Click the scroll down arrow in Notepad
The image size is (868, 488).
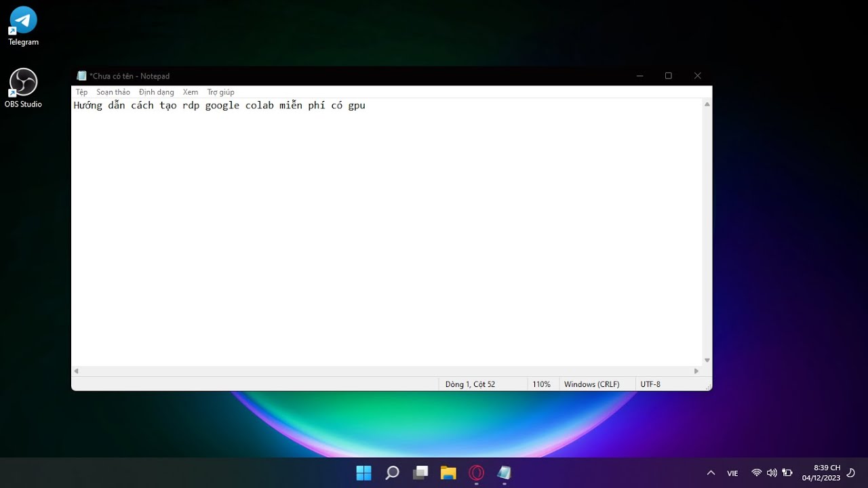pos(707,361)
